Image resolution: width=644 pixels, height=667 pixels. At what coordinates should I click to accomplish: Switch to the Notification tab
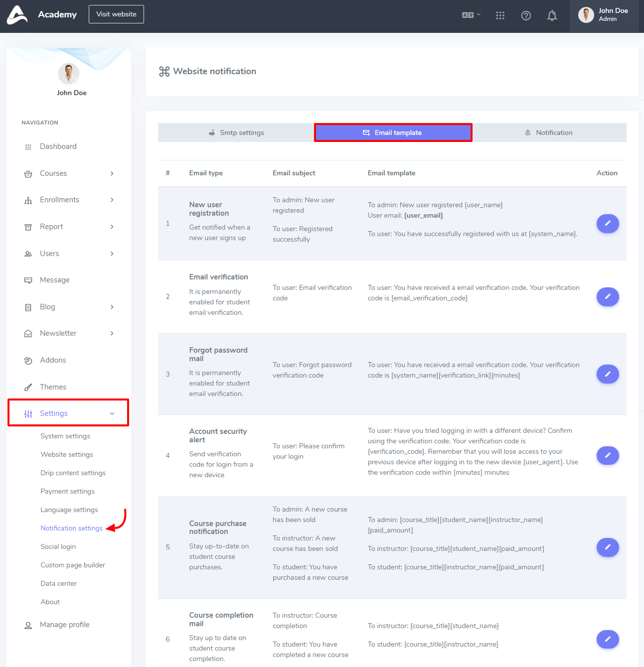pos(548,133)
